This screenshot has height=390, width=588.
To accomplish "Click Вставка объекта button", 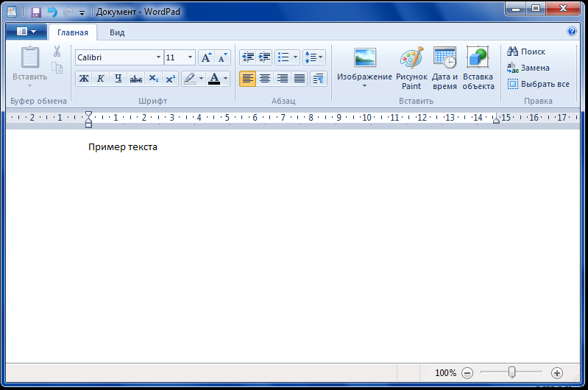I will [x=478, y=68].
